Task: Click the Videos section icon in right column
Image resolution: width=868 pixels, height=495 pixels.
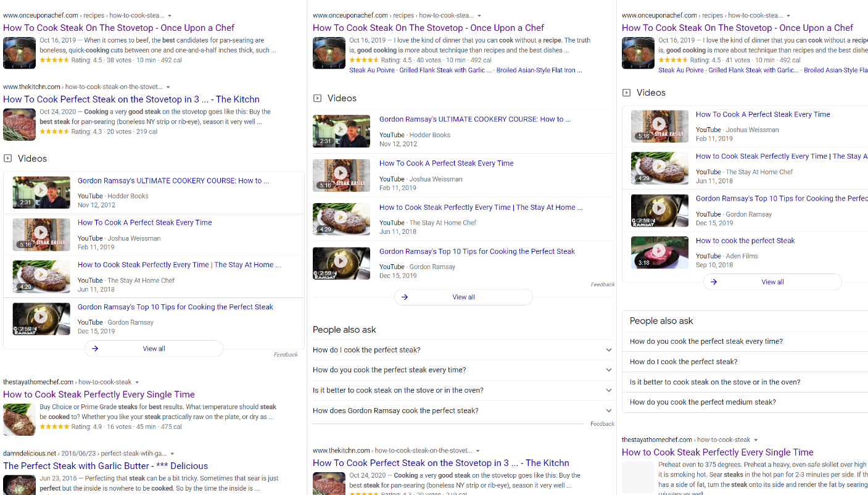Action: click(627, 93)
